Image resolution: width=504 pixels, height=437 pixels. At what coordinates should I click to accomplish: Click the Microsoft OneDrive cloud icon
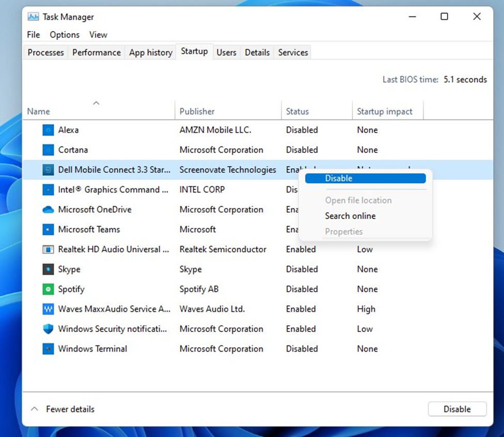click(48, 209)
